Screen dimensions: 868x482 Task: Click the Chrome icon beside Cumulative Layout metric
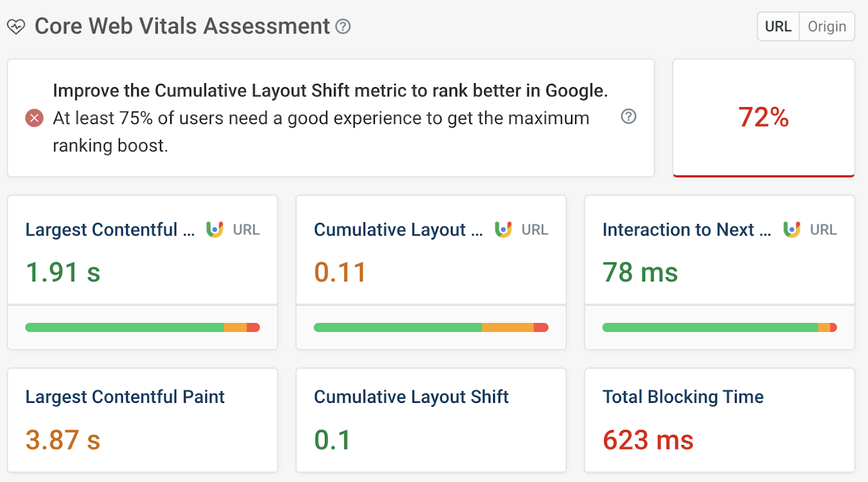coord(502,229)
